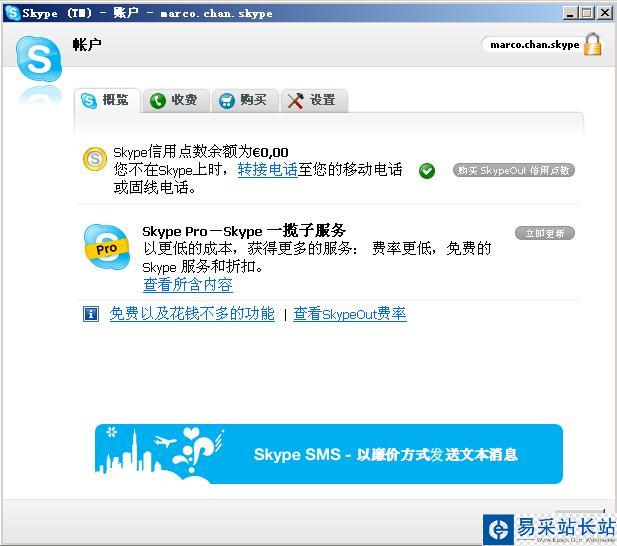Maximize the Skype account window
Screen dimensions: 617x546
tap(586, 13)
